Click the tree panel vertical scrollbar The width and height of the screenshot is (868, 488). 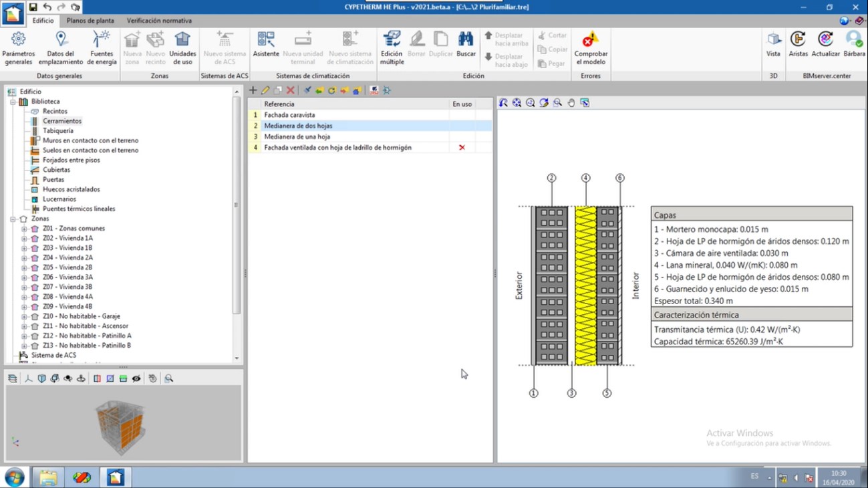click(237, 205)
